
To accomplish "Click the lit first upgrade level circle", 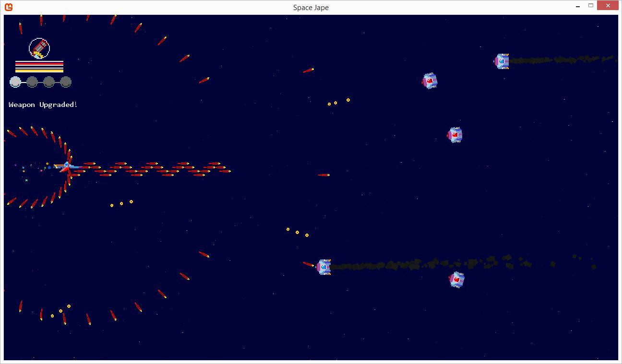I will pyautogui.click(x=15, y=82).
